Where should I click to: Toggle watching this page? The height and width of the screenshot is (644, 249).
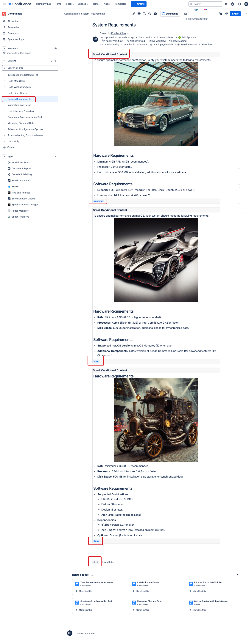click(x=155, y=14)
